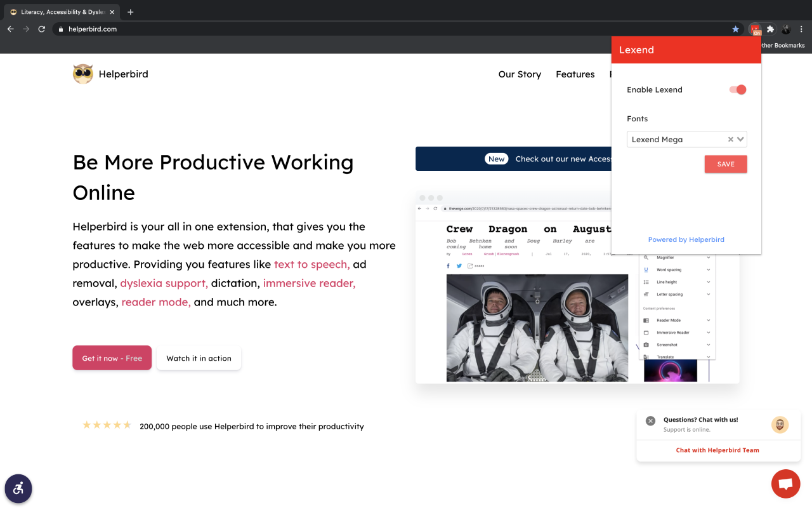Viewport: 812px width, 508px height.
Task: Close the Literacy, Accessibility tab
Action: coord(112,12)
